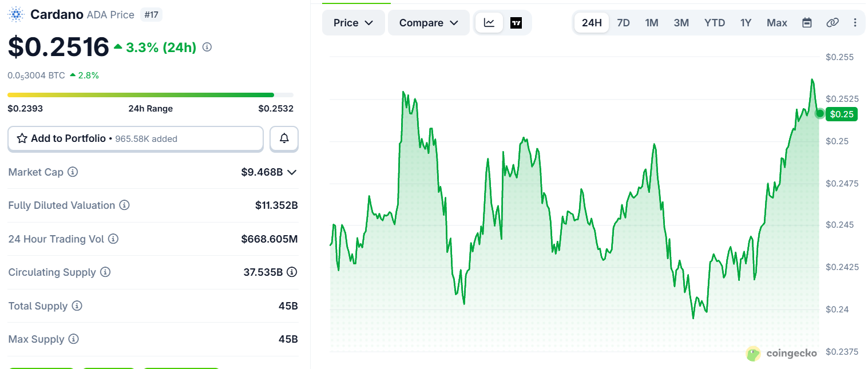Select the 7D time range
The image size is (868, 369).
point(623,23)
